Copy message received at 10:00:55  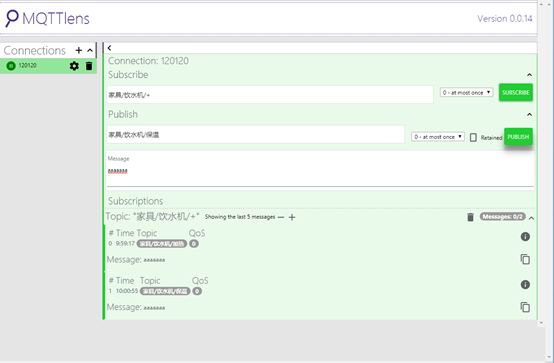click(525, 307)
